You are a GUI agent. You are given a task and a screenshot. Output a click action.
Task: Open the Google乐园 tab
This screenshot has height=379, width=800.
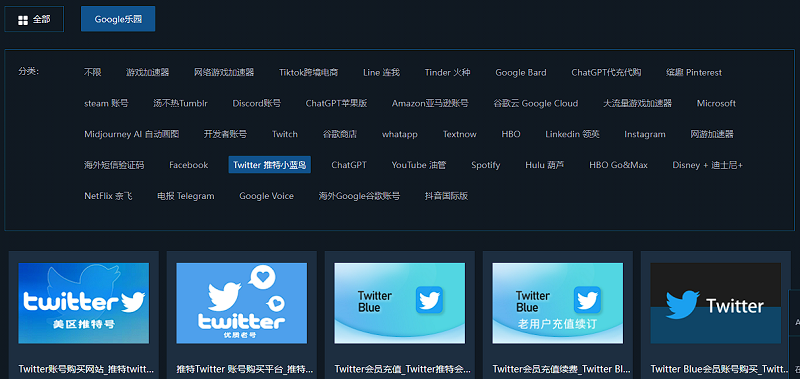[x=118, y=19]
